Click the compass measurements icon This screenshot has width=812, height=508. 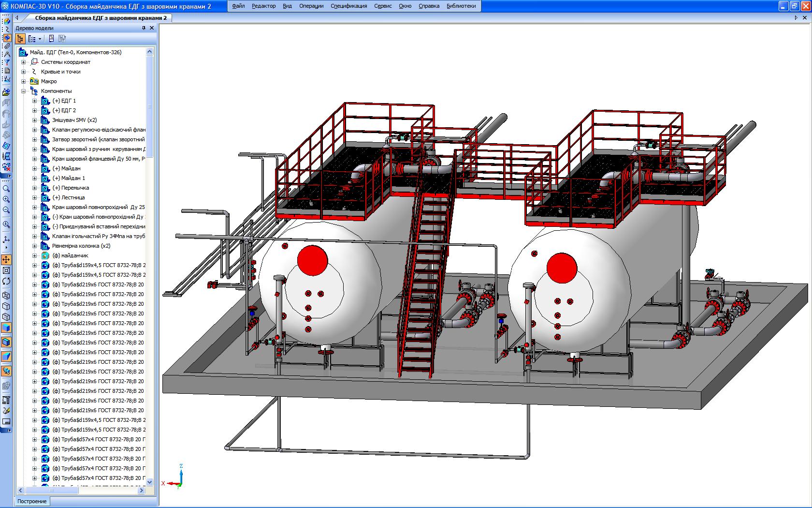7,54
